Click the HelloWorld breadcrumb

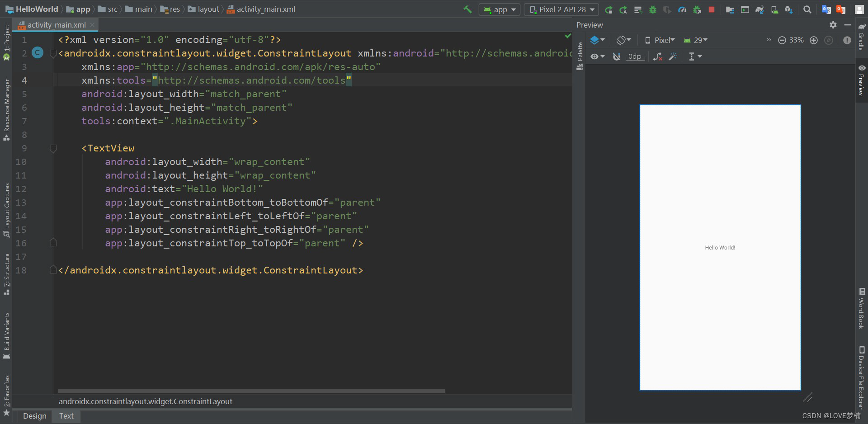coord(32,9)
